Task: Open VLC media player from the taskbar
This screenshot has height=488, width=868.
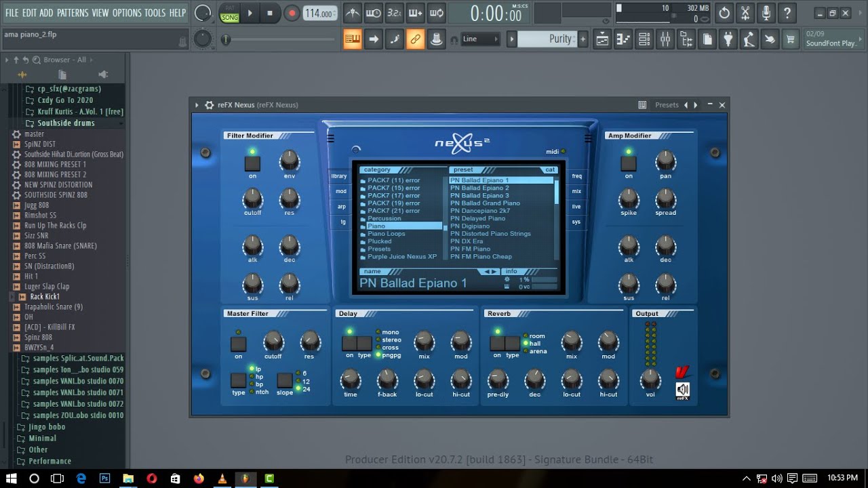Action: click(222, 479)
